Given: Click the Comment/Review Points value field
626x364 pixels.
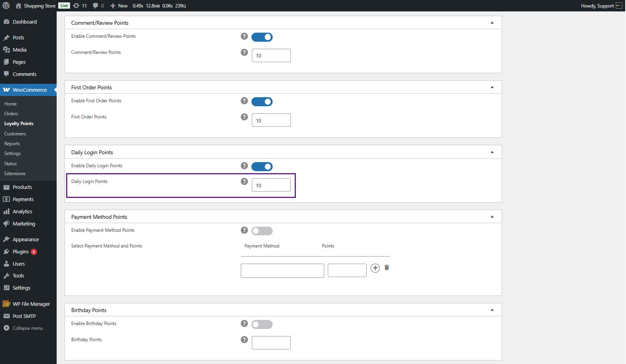Looking at the screenshot, I should click(x=271, y=55).
